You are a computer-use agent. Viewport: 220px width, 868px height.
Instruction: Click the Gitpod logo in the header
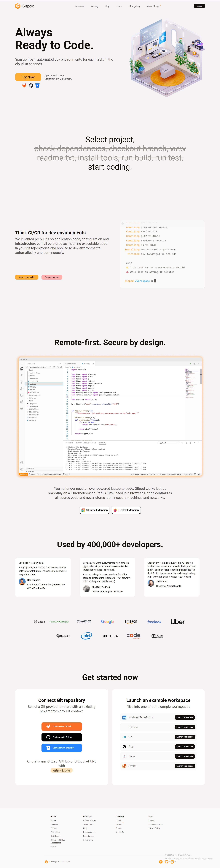click(x=25, y=6)
